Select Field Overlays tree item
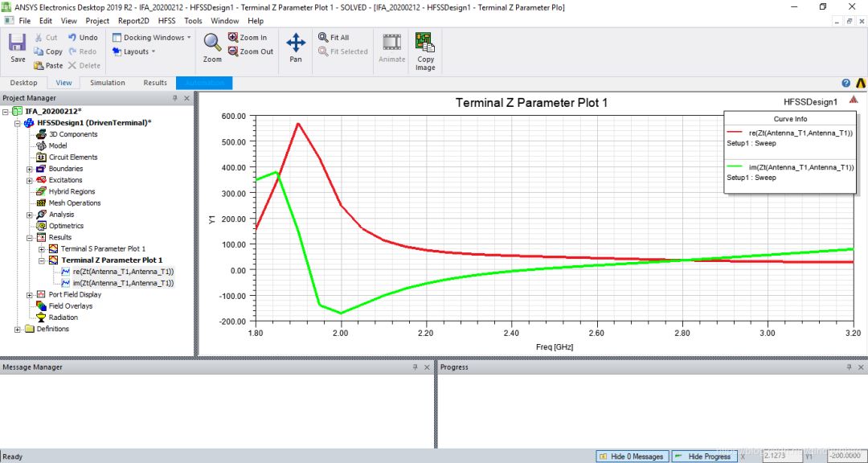 70,306
